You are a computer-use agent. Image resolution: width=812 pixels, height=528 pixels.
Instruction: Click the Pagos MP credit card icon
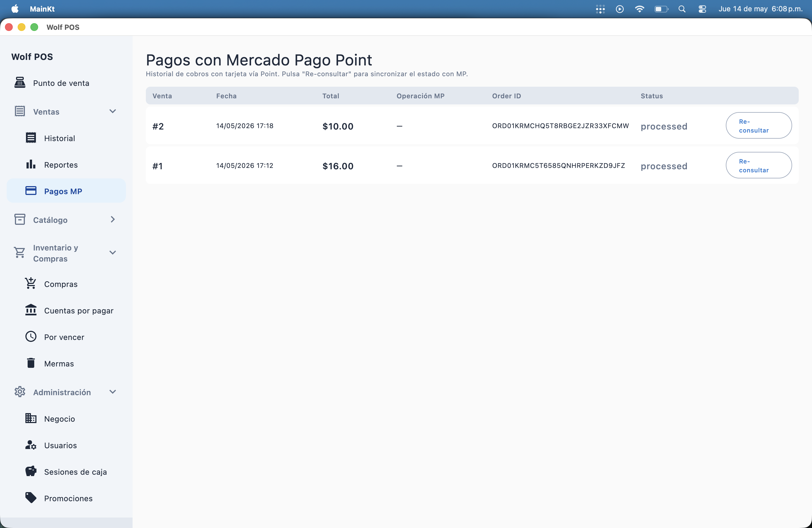click(x=31, y=191)
